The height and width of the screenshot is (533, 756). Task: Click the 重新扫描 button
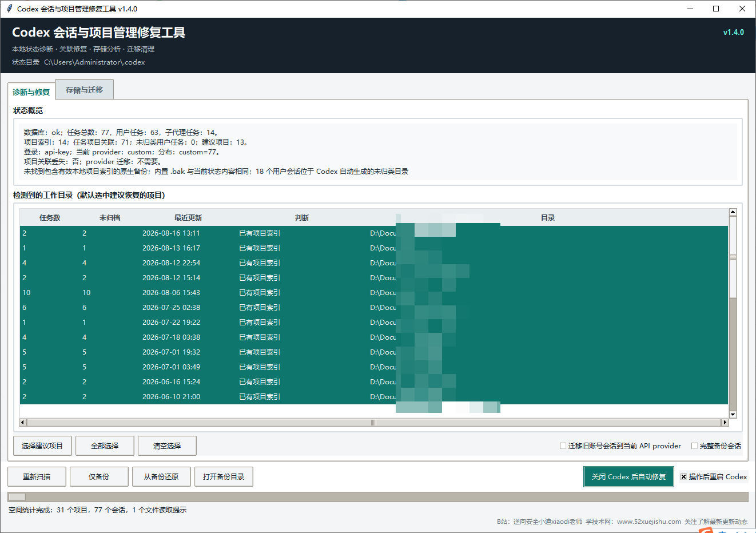(37, 476)
